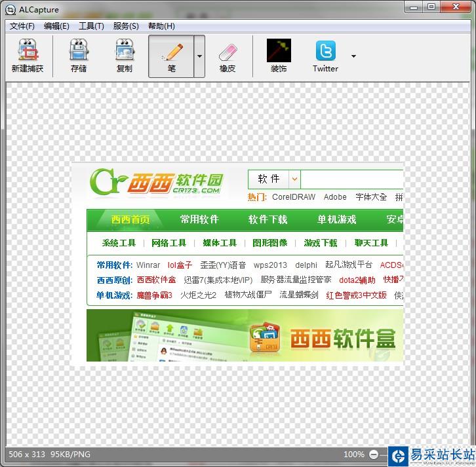Select the 笔 pen tool

[171, 56]
